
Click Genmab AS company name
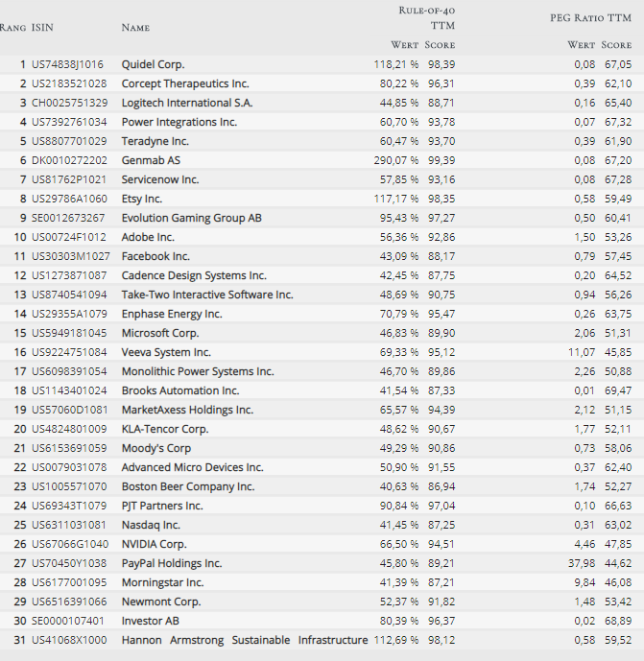(x=151, y=160)
